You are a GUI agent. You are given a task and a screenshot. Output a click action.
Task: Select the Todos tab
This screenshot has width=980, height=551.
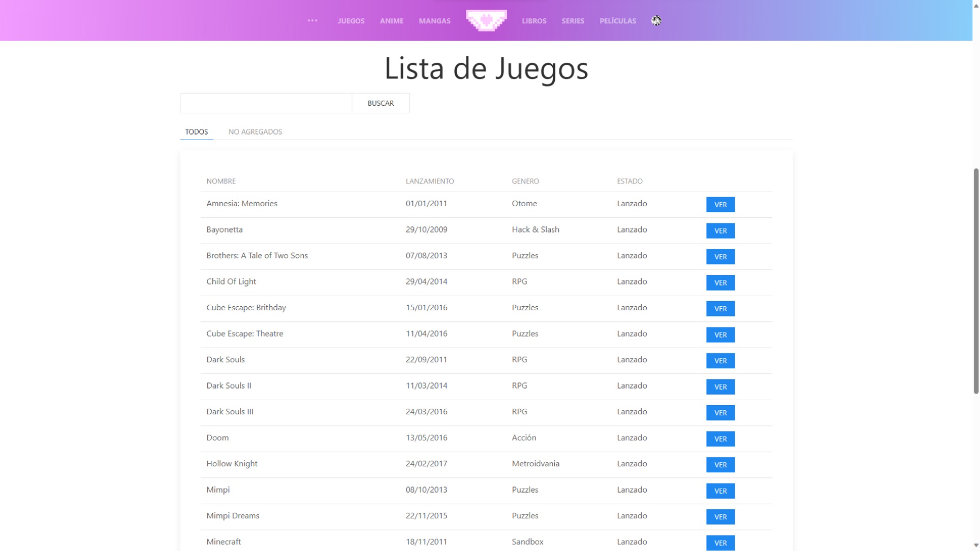197,132
